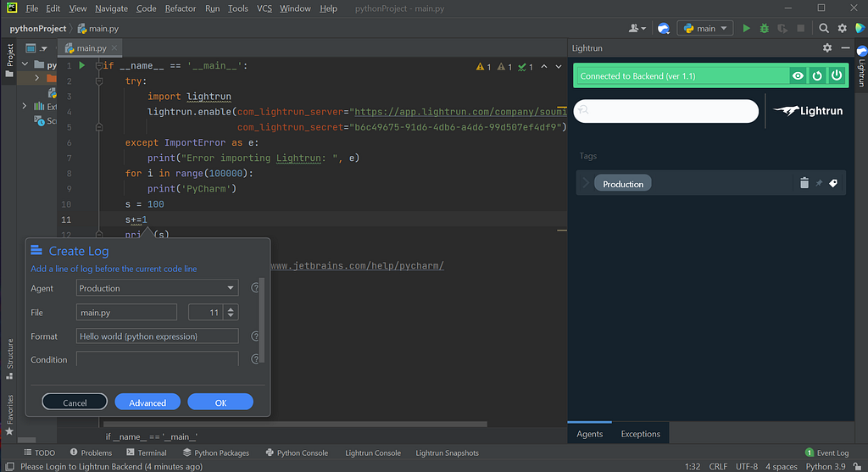
Task: Click the Lightrun cloud icon in the toolbar
Action: (663, 28)
